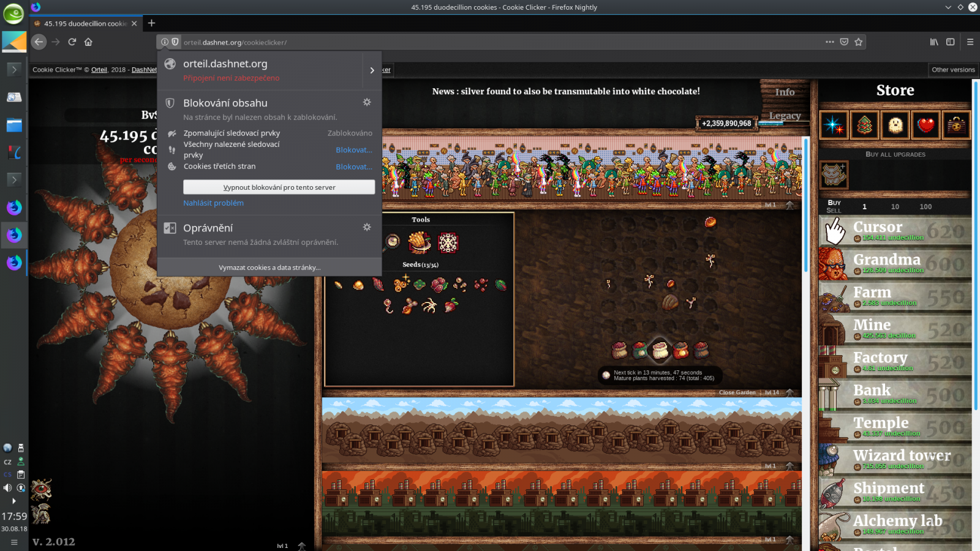Click the Nahlásit problém link
The width and height of the screenshot is (980, 551).
click(x=213, y=203)
